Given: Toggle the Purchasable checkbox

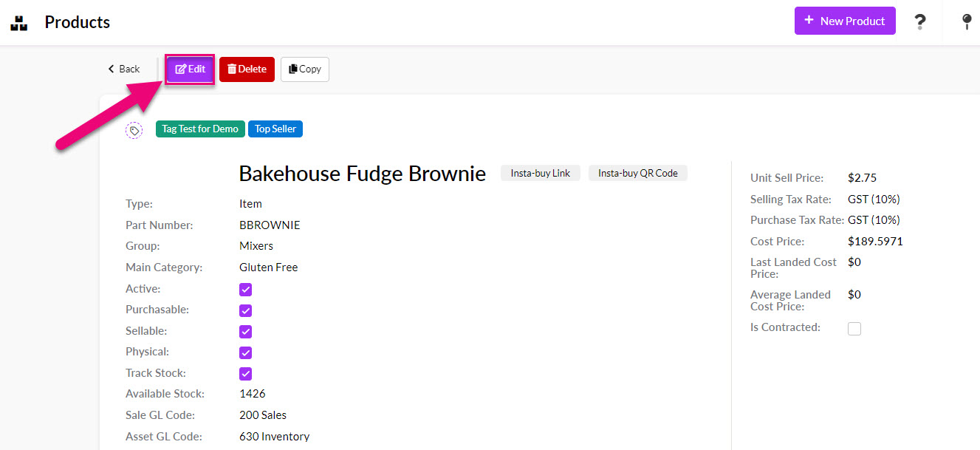Looking at the screenshot, I should 246,310.
